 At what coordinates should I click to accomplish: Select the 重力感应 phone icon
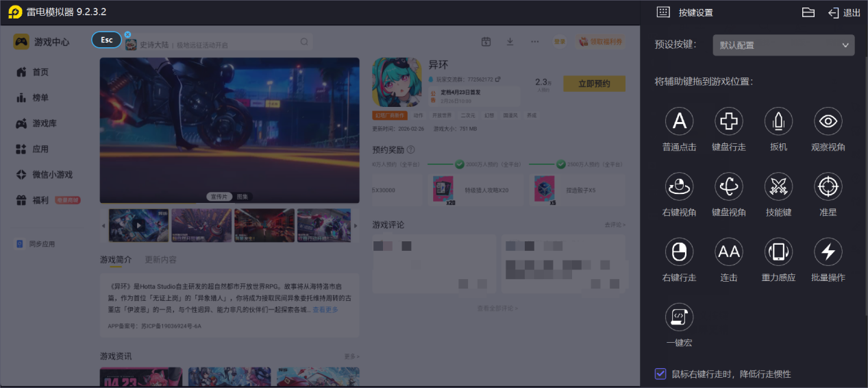coord(778,252)
